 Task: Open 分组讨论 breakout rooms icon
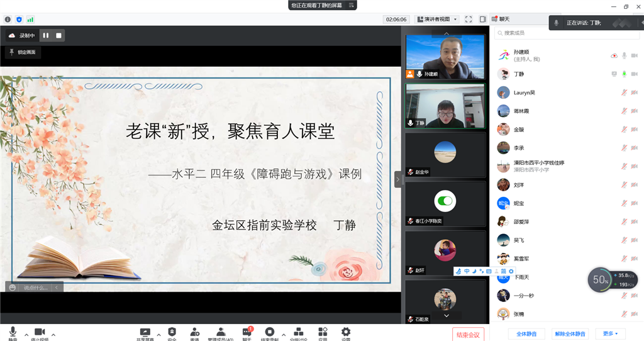pyautogui.click(x=299, y=332)
